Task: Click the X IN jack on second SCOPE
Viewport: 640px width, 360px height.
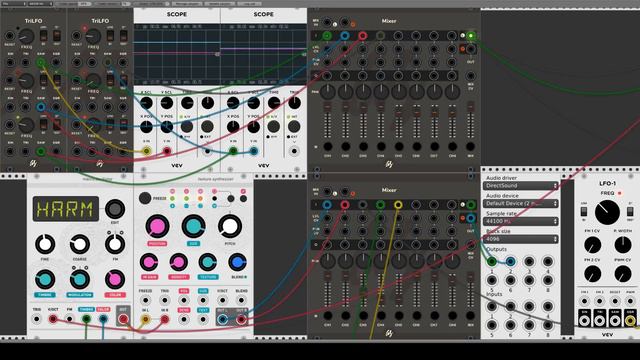Action: pyautogui.click(x=233, y=151)
